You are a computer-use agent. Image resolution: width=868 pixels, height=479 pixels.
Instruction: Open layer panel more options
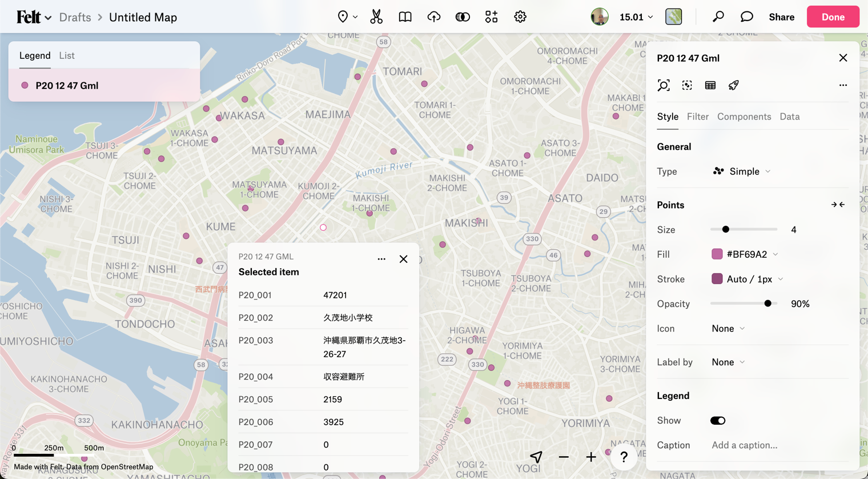[843, 85]
